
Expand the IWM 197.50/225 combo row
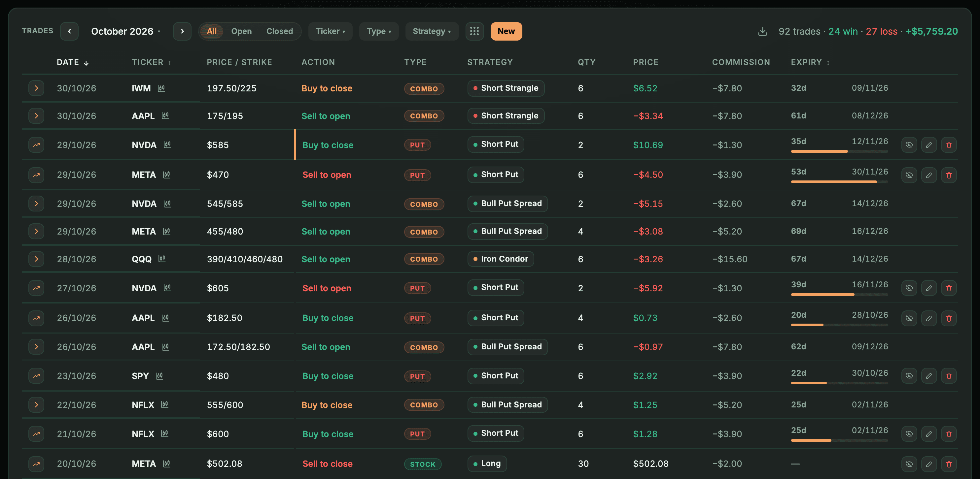36,88
